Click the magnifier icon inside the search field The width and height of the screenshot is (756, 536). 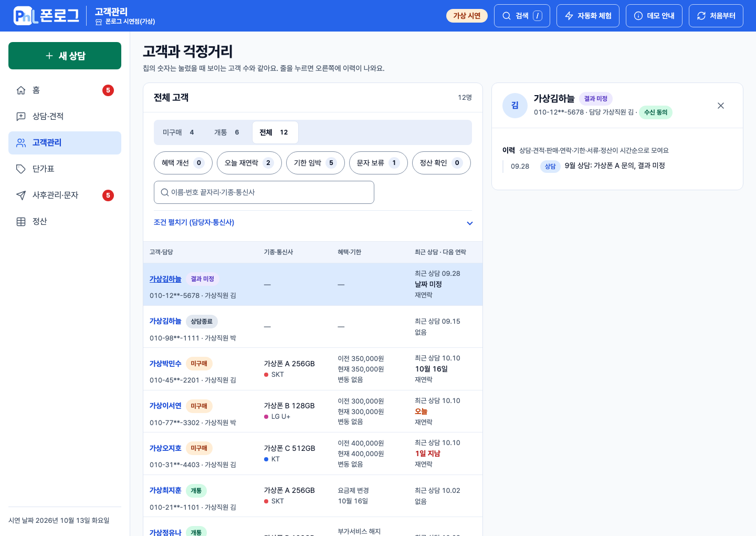click(x=165, y=192)
